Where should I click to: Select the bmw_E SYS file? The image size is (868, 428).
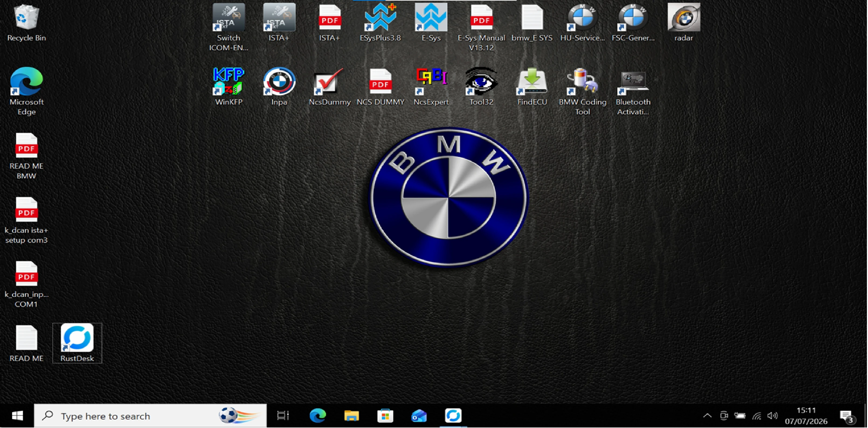532,23
